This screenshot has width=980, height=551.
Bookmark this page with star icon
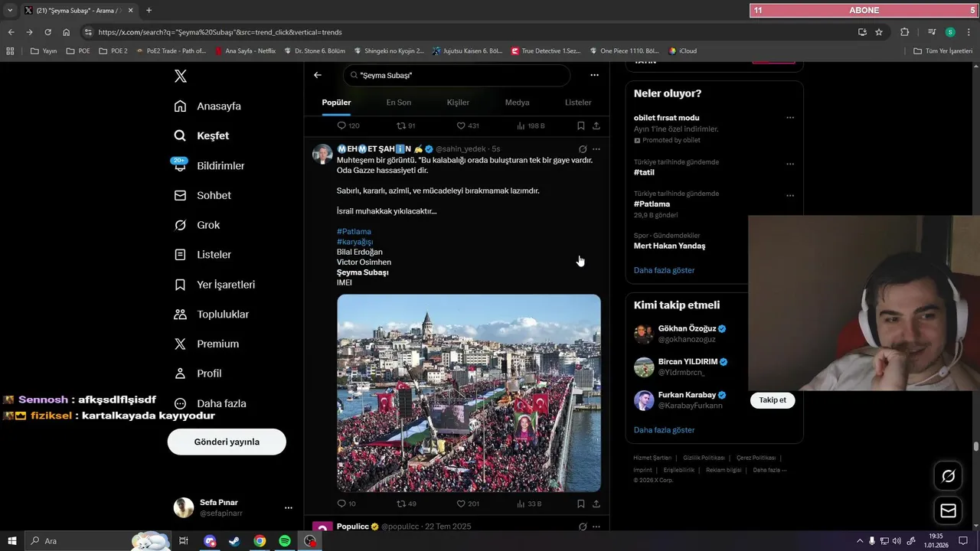point(879,32)
